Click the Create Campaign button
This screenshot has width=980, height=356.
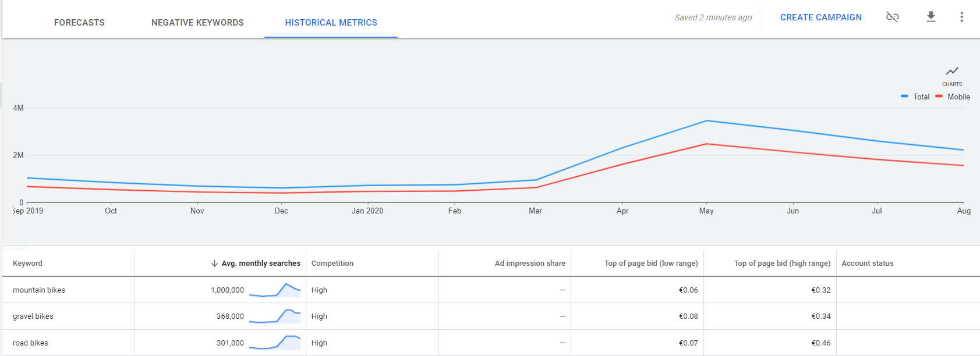pos(821,17)
